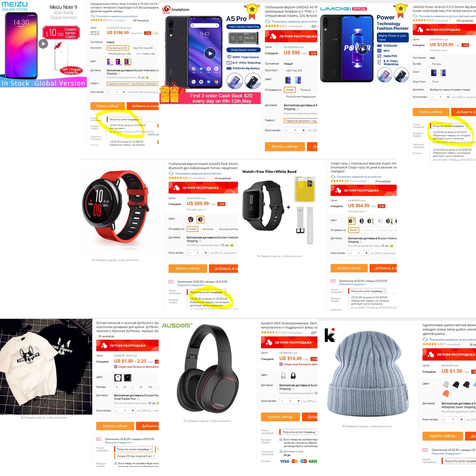Choose 'Польша' as the A5 Pro shipping origin

click(305, 90)
